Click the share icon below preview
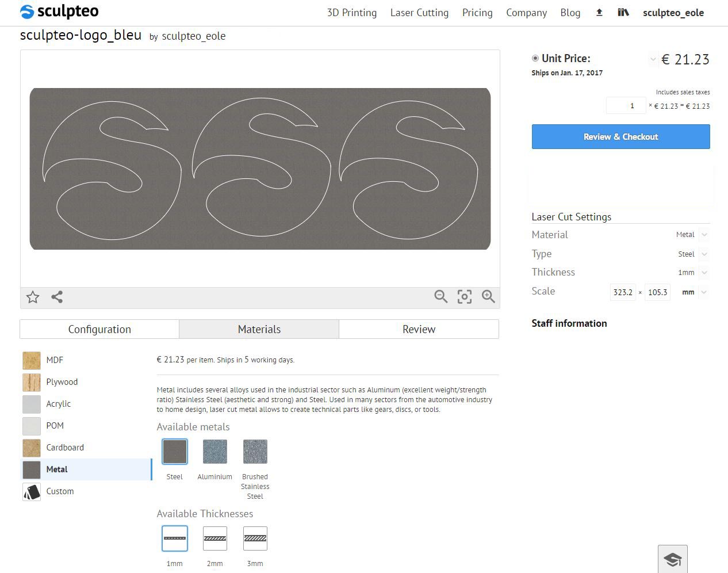728x573 pixels. (x=57, y=297)
